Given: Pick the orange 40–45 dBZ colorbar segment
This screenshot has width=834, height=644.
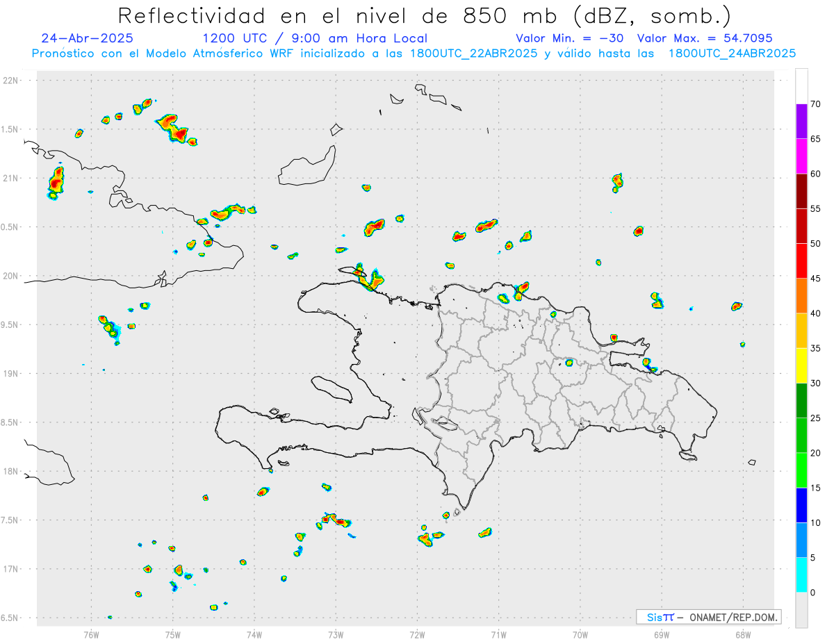Looking at the screenshot, I should coord(801,296).
